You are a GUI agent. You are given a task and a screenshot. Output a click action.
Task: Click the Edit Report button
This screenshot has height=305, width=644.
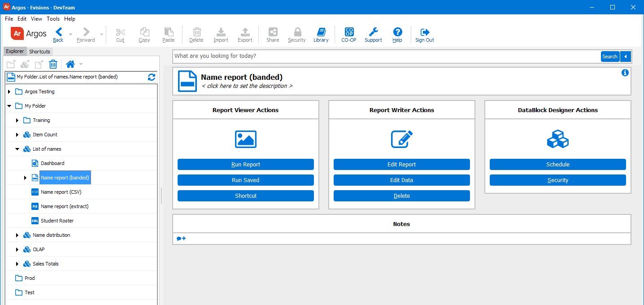pos(402,164)
